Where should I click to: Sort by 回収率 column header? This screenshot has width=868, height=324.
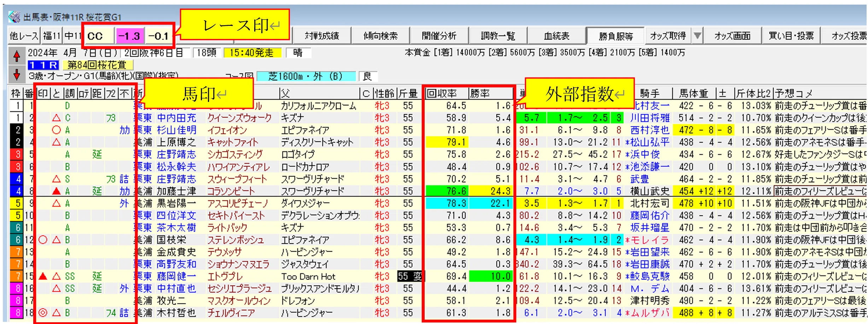tap(447, 93)
